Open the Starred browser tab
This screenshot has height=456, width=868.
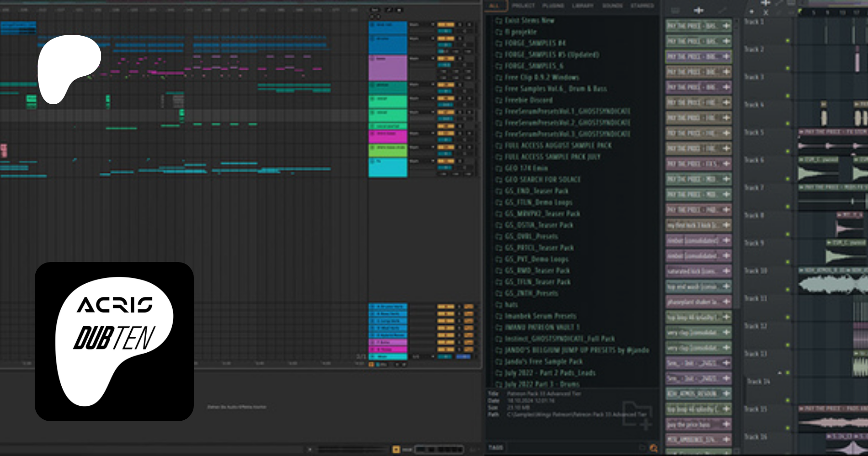click(642, 6)
